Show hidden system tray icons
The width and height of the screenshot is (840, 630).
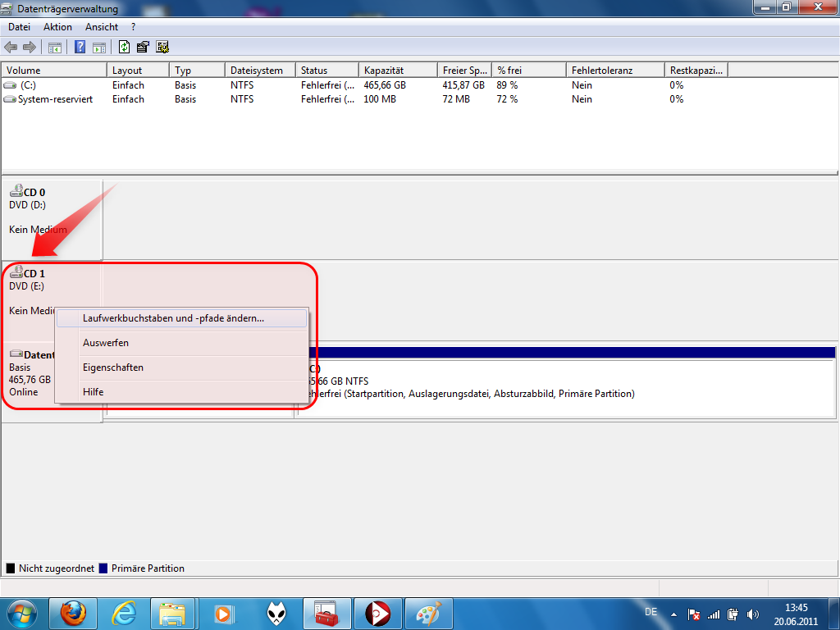click(673, 614)
